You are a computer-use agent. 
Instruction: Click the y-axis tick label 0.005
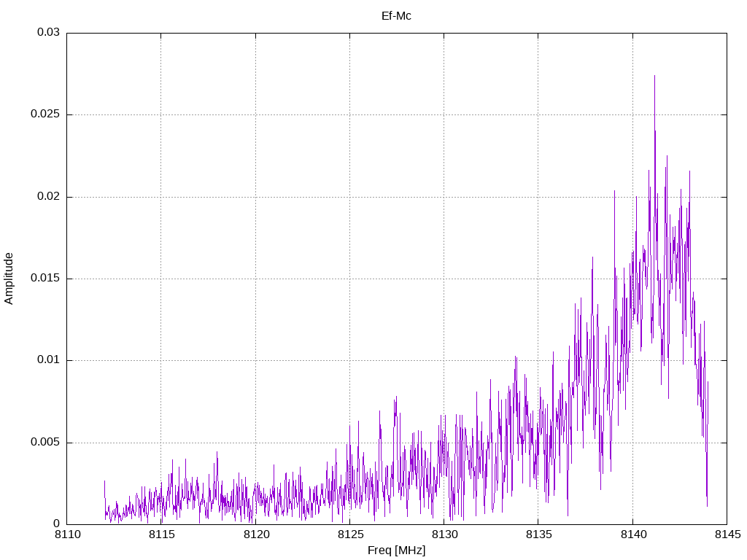pos(46,443)
